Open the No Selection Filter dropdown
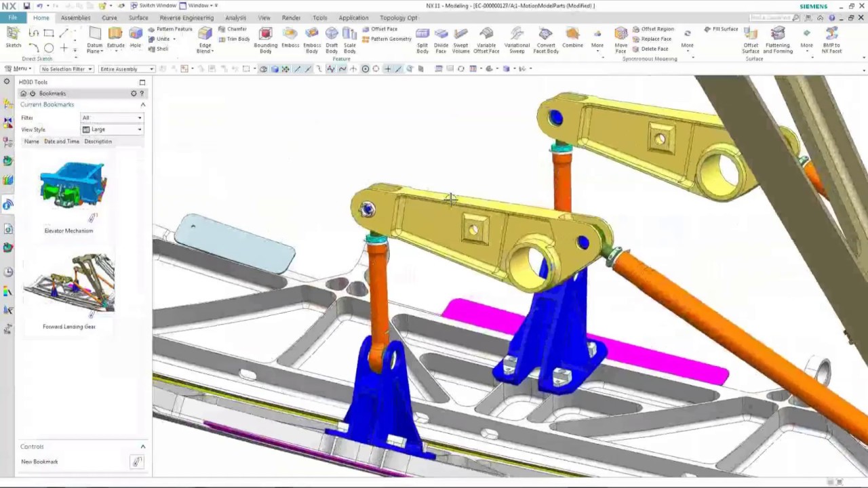Screen dimensions: 868x488 [66, 69]
